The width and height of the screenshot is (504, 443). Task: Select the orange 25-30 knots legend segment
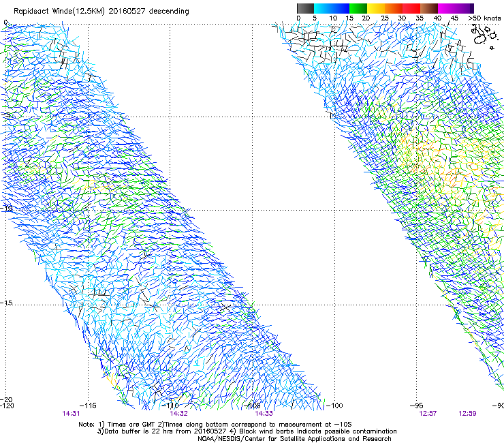pos(394,8)
